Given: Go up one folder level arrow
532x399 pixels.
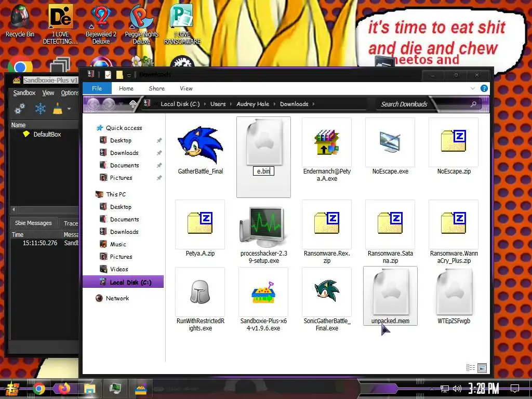Looking at the screenshot, I should [133, 104].
